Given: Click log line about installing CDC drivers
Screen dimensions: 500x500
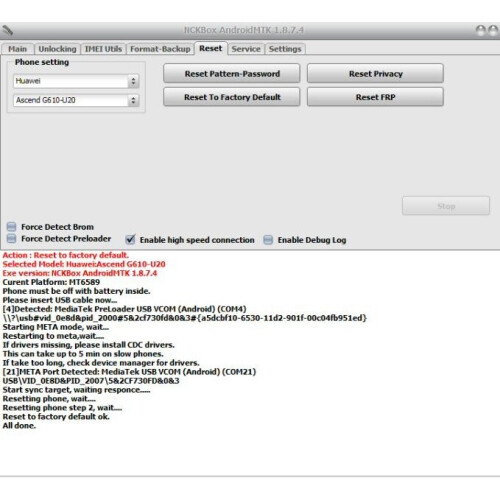Looking at the screenshot, I should click(x=88, y=345).
